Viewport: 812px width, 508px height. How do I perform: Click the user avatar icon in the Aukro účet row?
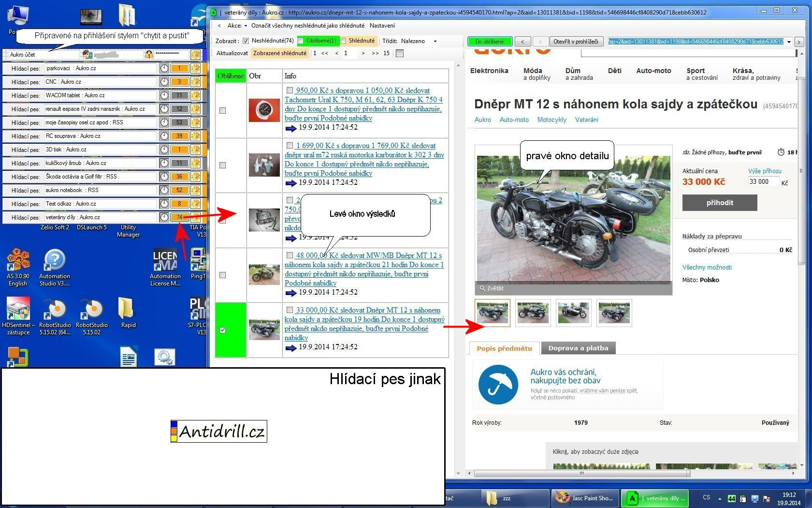click(x=87, y=55)
